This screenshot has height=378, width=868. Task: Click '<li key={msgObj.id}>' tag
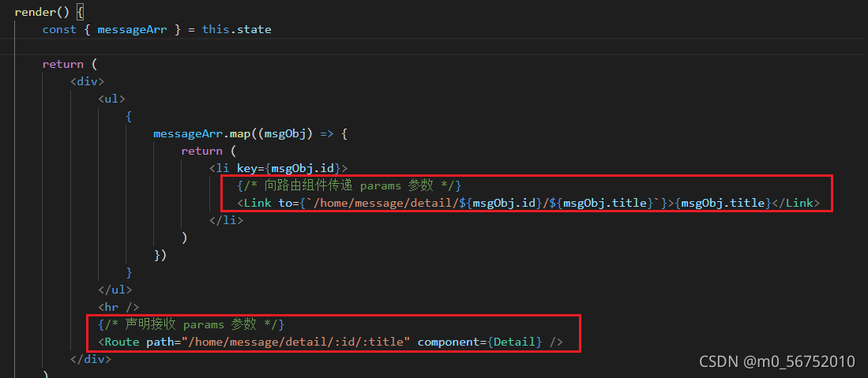click(x=278, y=168)
